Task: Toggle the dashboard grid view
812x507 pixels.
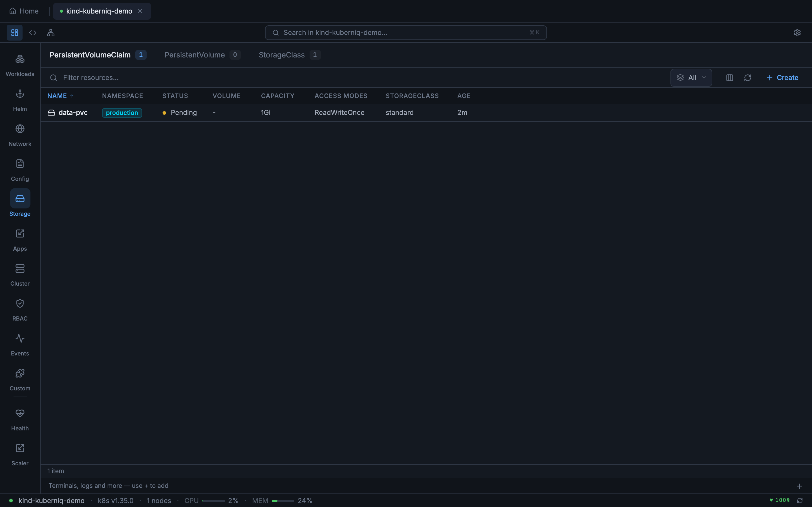Action: 14,32
